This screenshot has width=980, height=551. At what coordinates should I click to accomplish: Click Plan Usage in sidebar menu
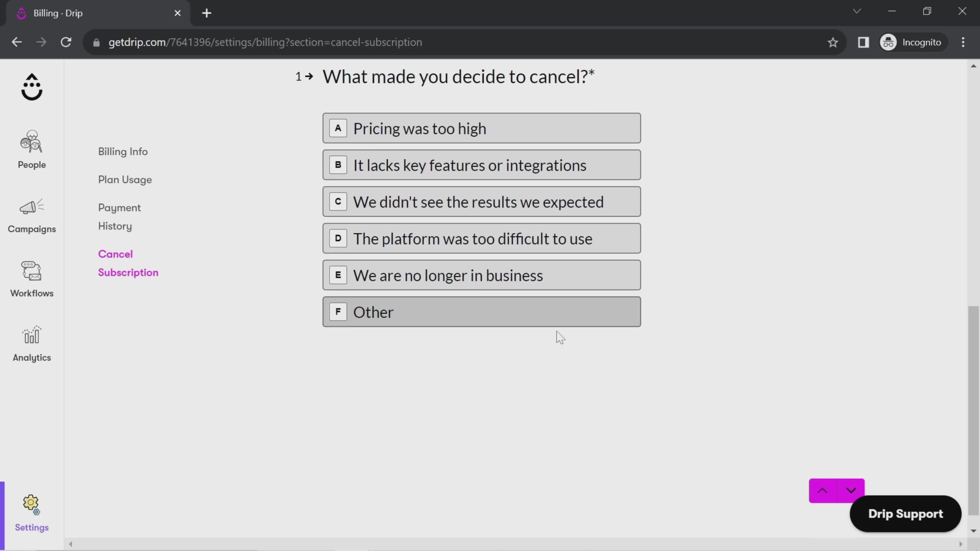[x=125, y=180]
